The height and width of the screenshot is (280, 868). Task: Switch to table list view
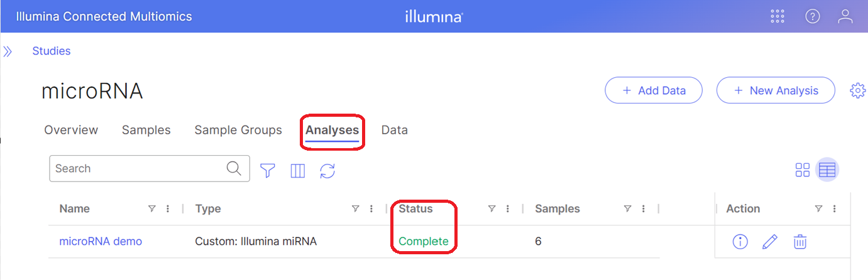tap(827, 170)
